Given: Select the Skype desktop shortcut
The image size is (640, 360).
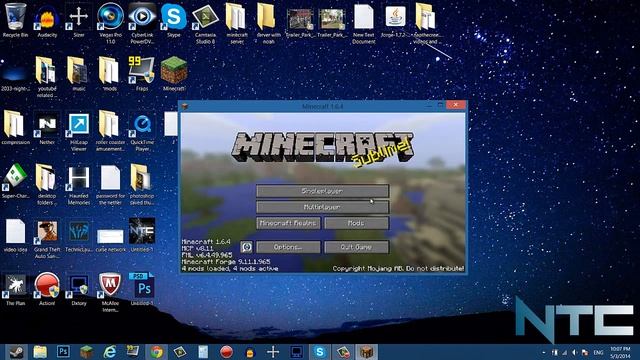Looking at the screenshot, I should pyautogui.click(x=173, y=20).
